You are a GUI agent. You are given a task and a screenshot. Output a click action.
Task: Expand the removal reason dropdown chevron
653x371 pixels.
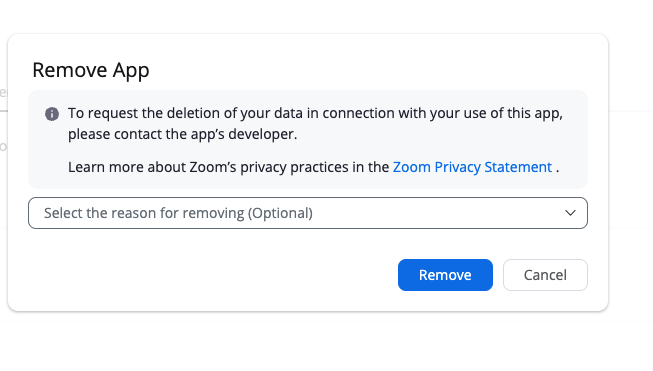point(570,213)
